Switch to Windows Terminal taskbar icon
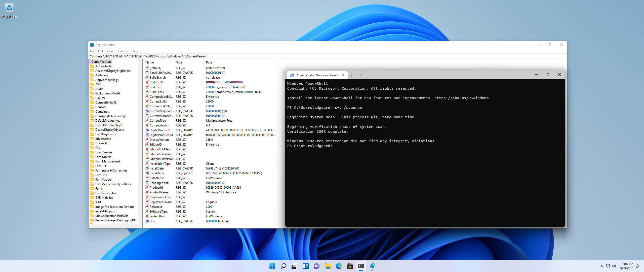644x272 pixels. click(x=361, y=266)
